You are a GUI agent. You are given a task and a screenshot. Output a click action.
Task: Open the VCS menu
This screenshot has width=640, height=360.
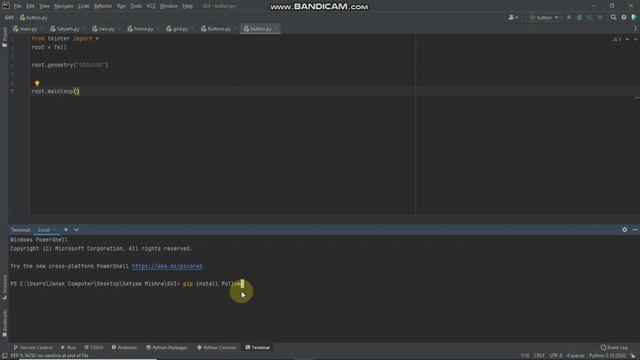coord(151,6)
